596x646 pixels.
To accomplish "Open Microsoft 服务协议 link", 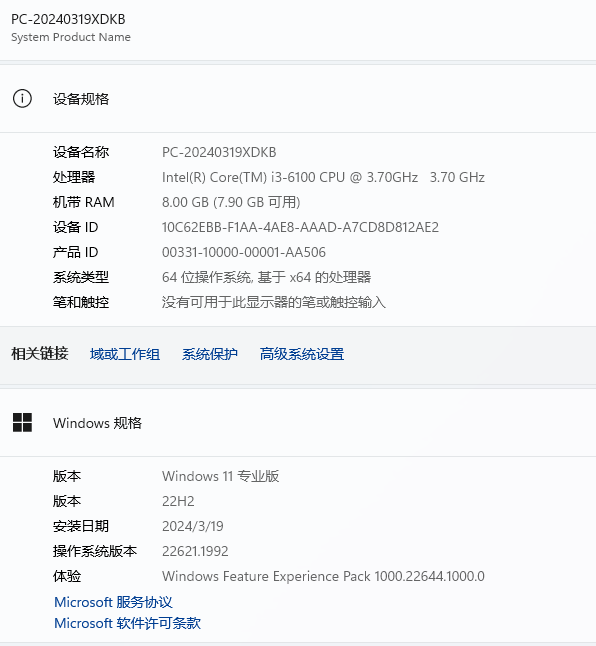I will click(x=113, y=602).
